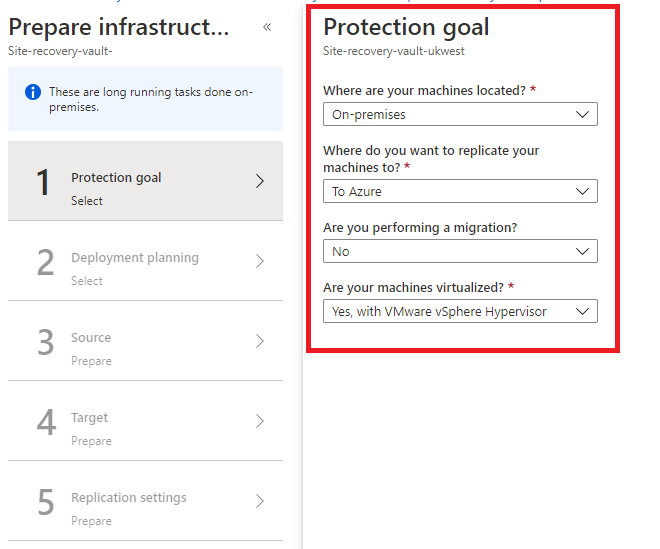
Task: Select step 5 Replication settings
Action: click(145, 501)
